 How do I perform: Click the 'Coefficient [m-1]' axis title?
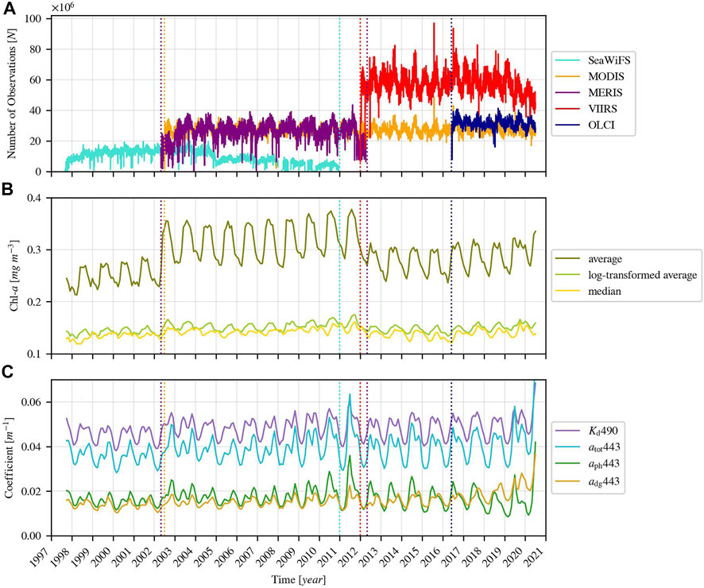pyautogui.click(x=10, y=458)
